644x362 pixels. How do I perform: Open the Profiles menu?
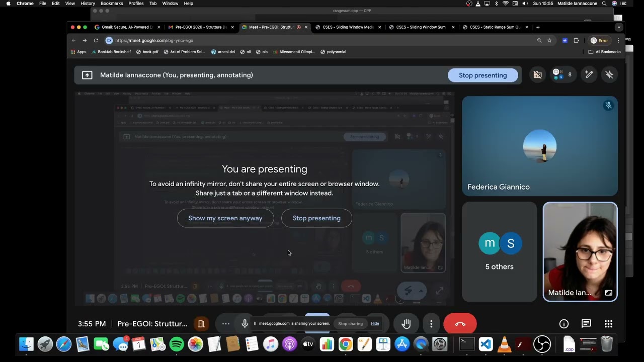[x=136, y=4]
